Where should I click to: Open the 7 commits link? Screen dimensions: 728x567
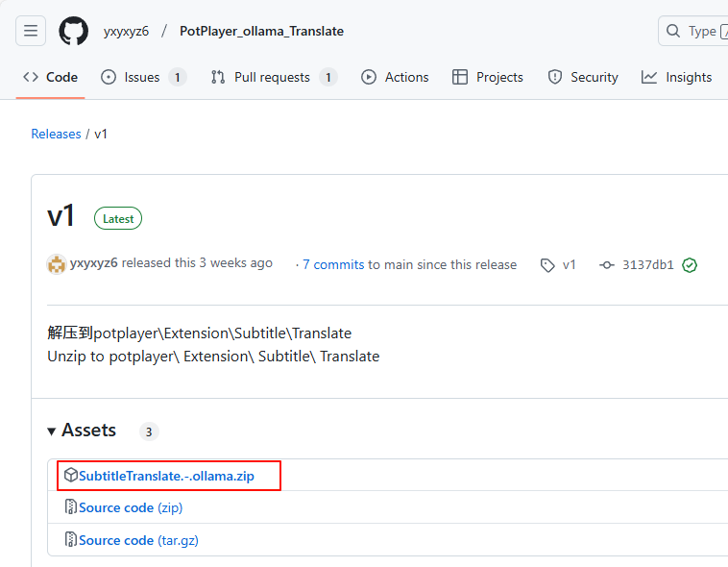click(x=333, y=264)
